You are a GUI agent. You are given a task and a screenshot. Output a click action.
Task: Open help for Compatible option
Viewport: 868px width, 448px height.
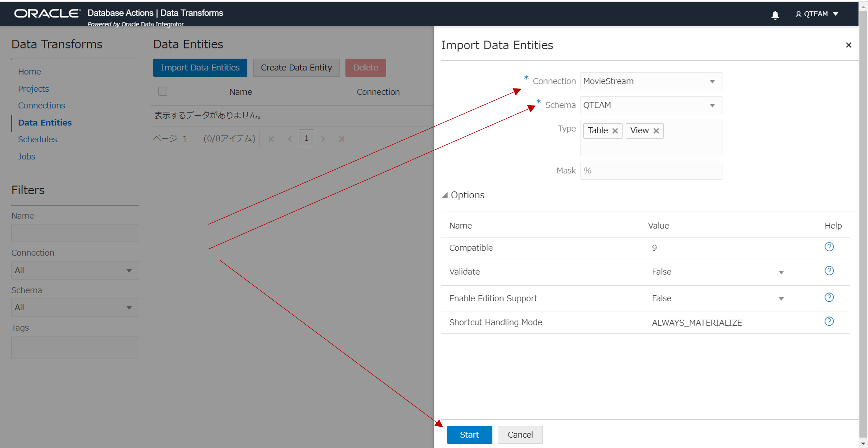click(x=829, y=247)
